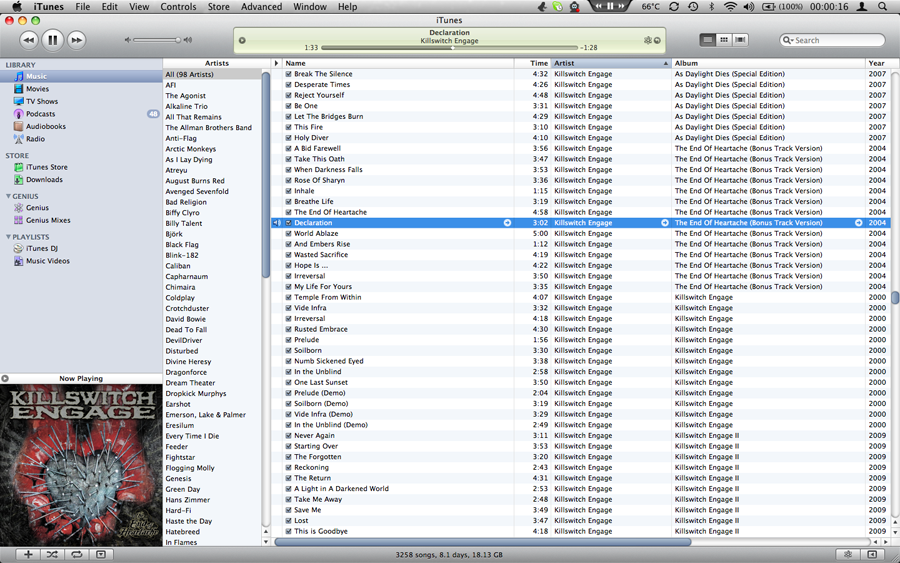Switch to grid view mode
900x563 pixels.
724,40
